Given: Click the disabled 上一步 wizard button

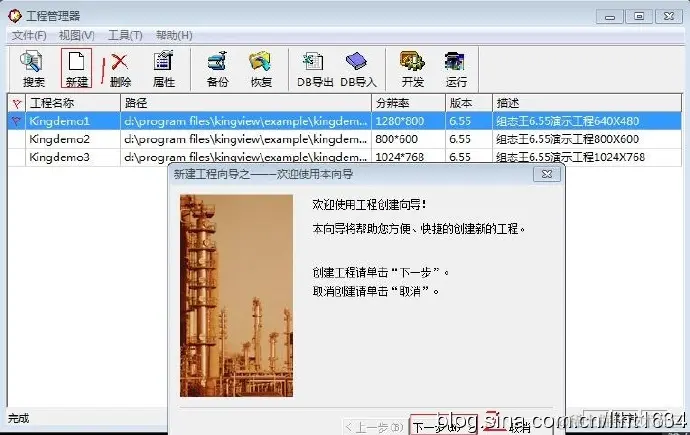Looking at the screenshot, I should (374, 427).
